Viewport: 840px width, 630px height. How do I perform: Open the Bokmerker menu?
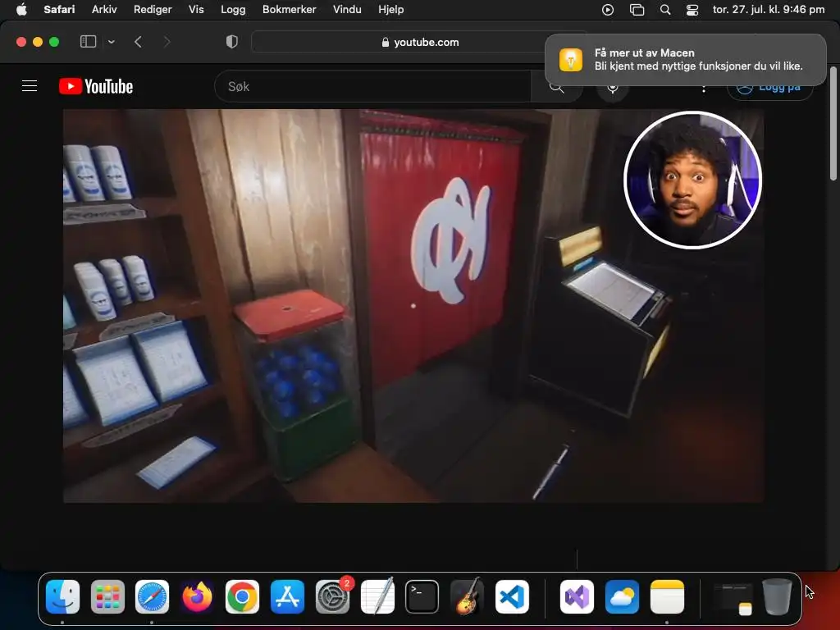click(290, 10)
